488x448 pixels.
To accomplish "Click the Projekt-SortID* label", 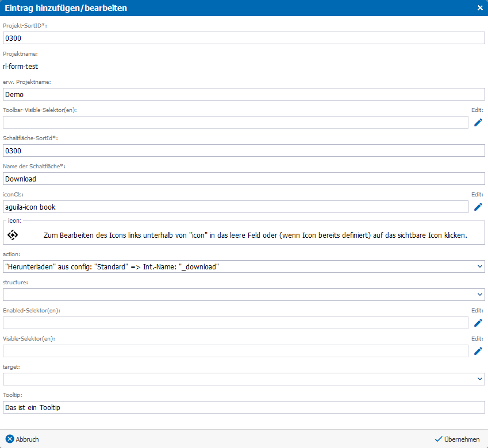I will point(25,25).
